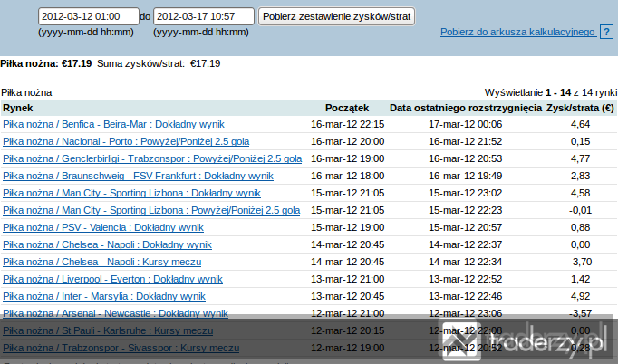Open Pobierz do arkusza kalkulacyjnego link
Viewport: 618px width, 364px height.
point(517,32)
